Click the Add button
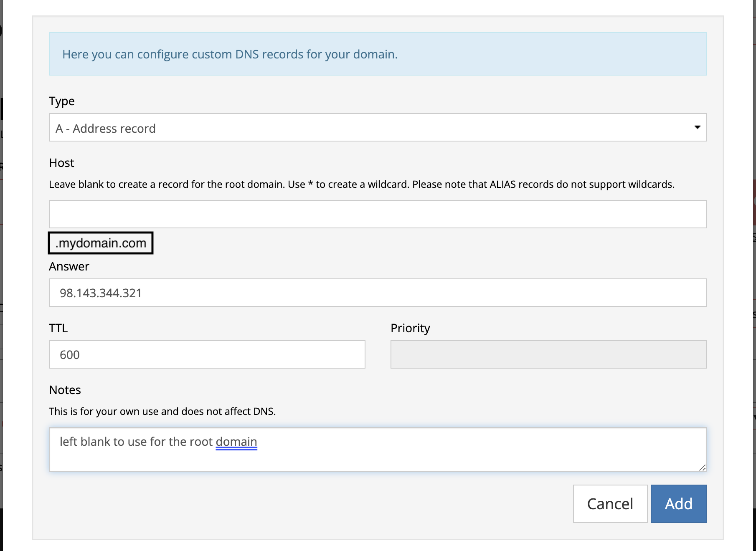Image resolution: width=756 pixels, height=551 pixels. pyautogui.click(x=678, y=503)
